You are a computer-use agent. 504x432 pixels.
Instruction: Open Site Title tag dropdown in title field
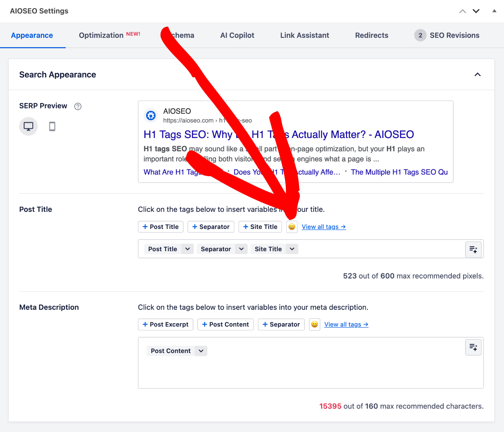pos(292,249)
